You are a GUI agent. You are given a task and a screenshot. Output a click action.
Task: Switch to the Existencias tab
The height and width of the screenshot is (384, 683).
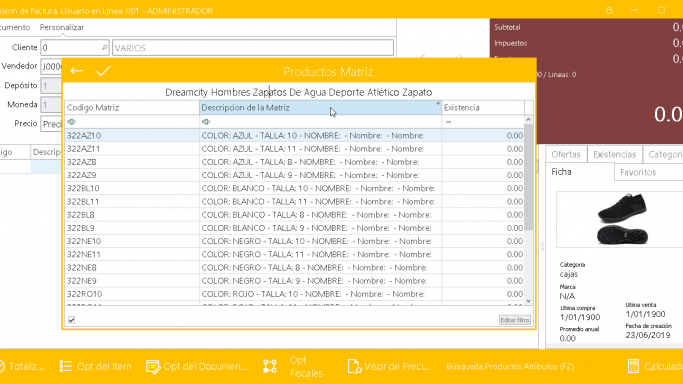pos(615,154)
